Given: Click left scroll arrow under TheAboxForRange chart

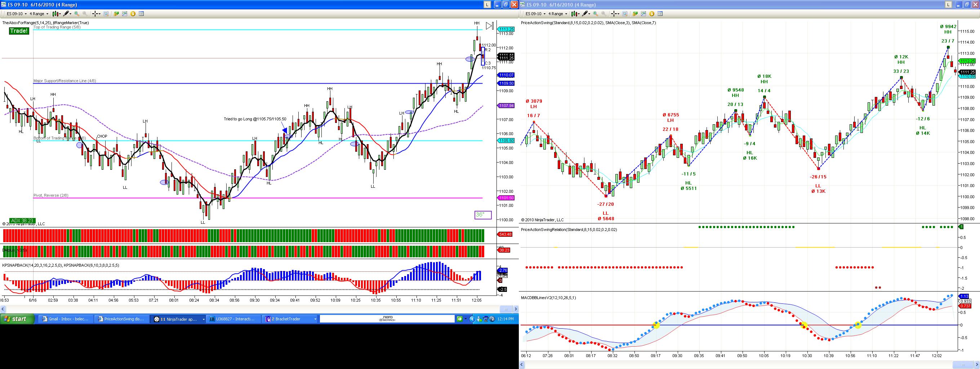Looking at the screenshot, I should (x=2, y=309).
